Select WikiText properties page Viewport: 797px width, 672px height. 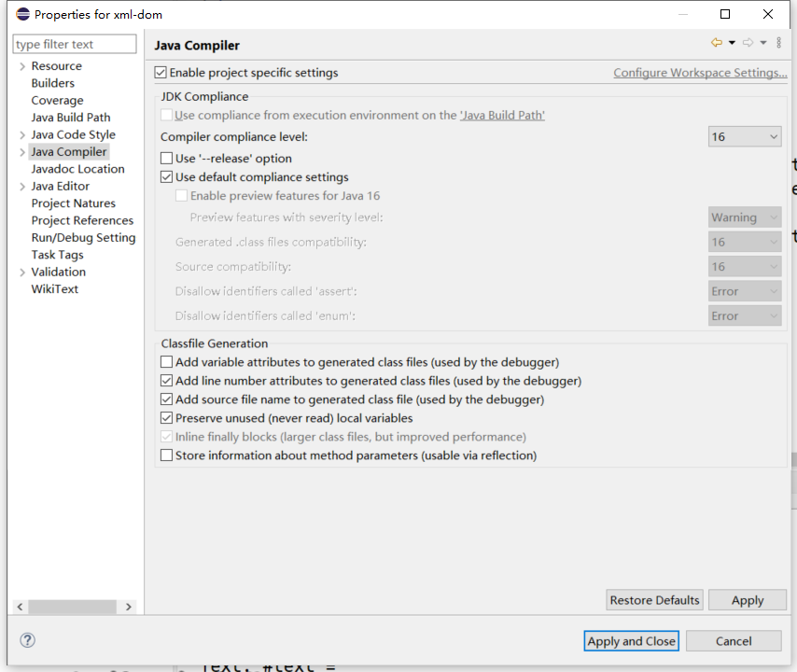[x=55, y=288]
